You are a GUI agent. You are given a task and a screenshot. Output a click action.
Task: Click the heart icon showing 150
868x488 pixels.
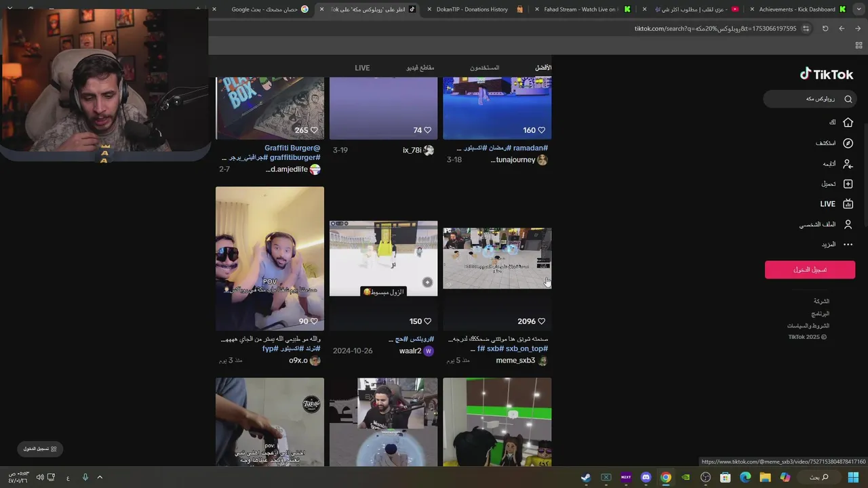pos(427,321)
